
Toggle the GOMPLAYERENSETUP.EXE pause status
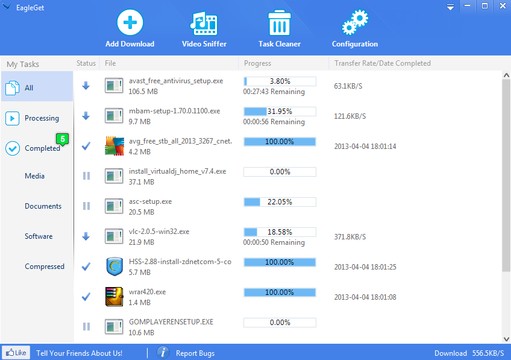[86, 326]
